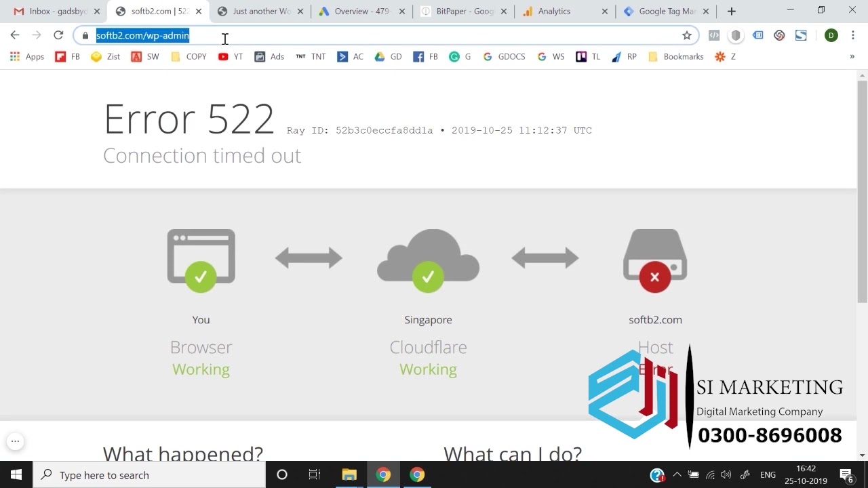The width and height of the screenshot is (868, 488).
Task: Open the volume control in the tray
Action: point(726,475)
